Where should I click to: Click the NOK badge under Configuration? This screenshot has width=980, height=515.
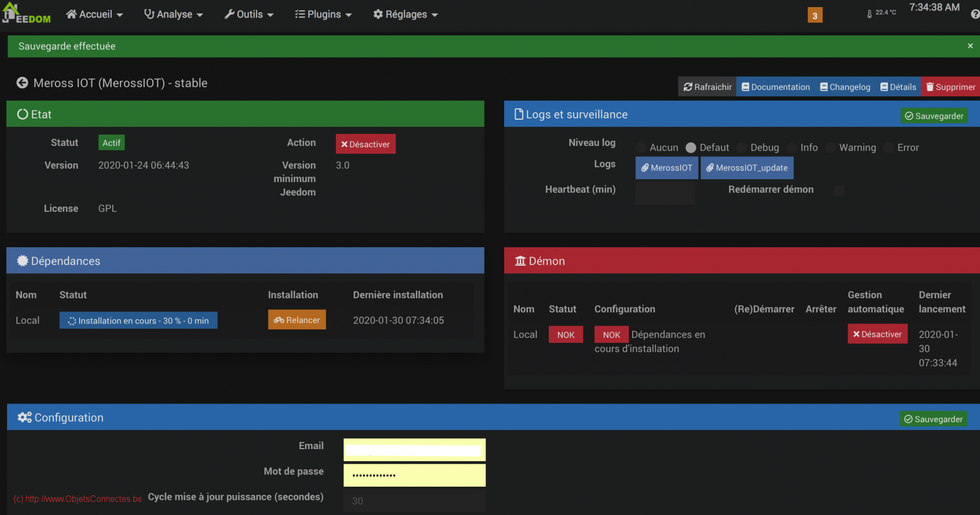coord(611,335)
